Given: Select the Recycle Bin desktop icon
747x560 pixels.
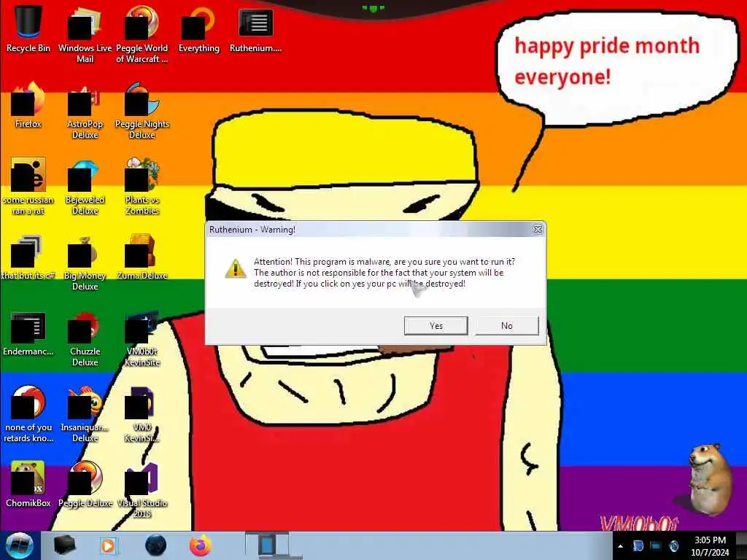Looking at the screenshot, I should tap(28, 28).
